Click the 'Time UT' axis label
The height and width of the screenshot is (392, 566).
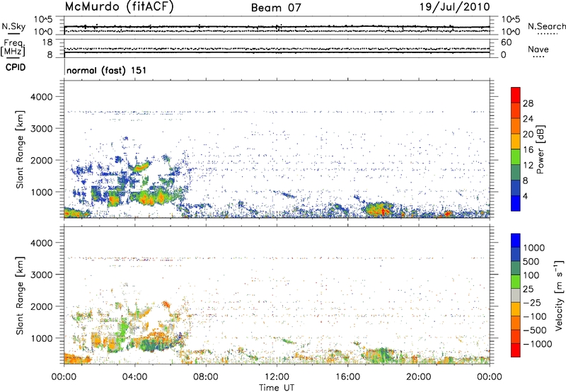tap(277, 387)
